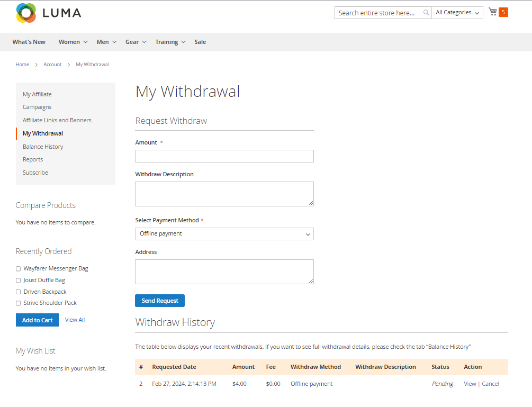Open the shopping cart icon

(493, 12)
